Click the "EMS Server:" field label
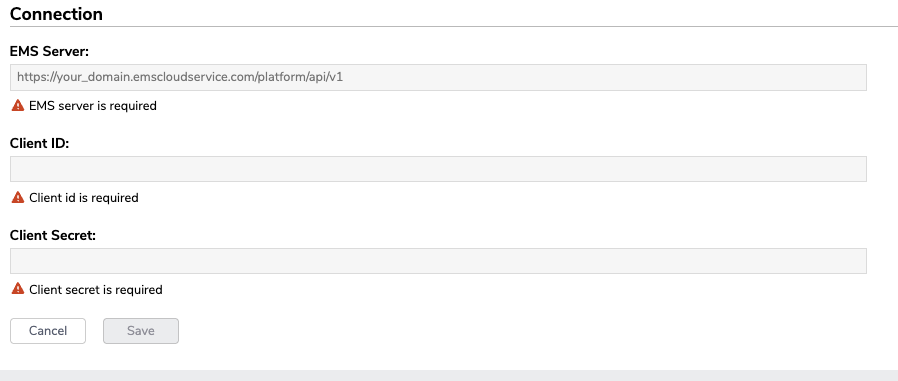 (x=49, y=51)
